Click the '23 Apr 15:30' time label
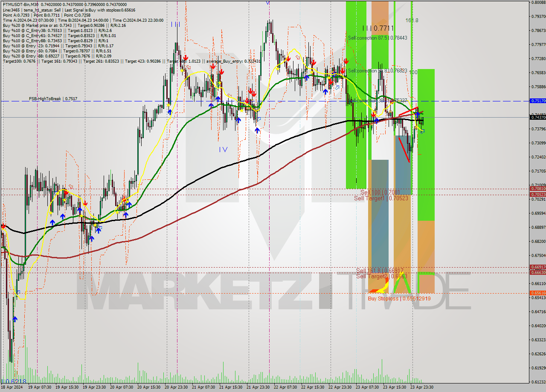 coord(394,387)
